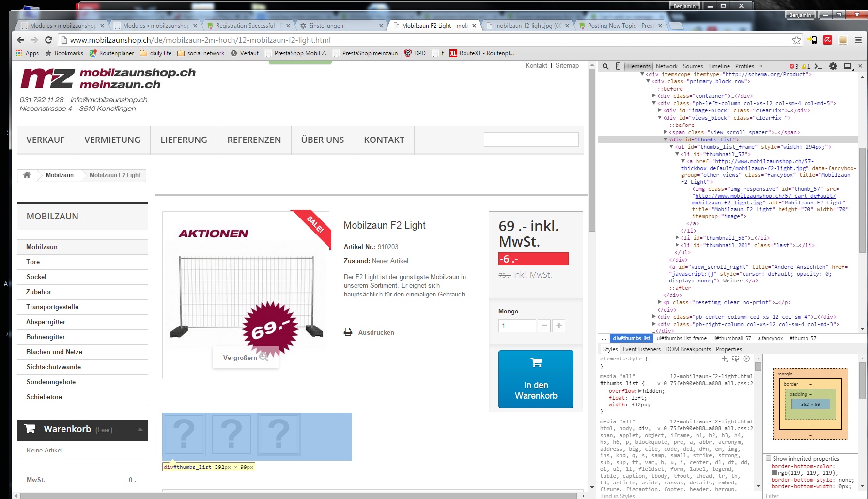Open the VERMIETUNG navigation menu
Screen dimensions: 868x499
(x=112, y=140)
